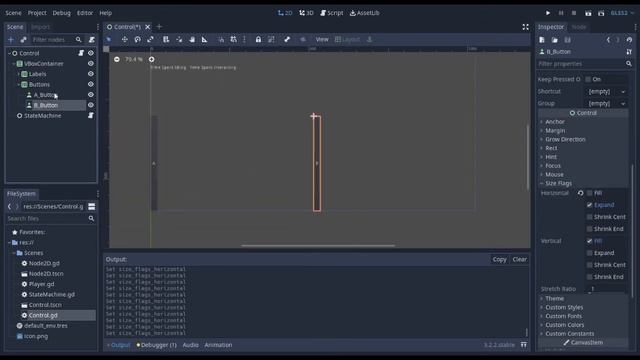Select the Scale Mode tool
This screenshot has width=640, height=360.
click(151, 40)
